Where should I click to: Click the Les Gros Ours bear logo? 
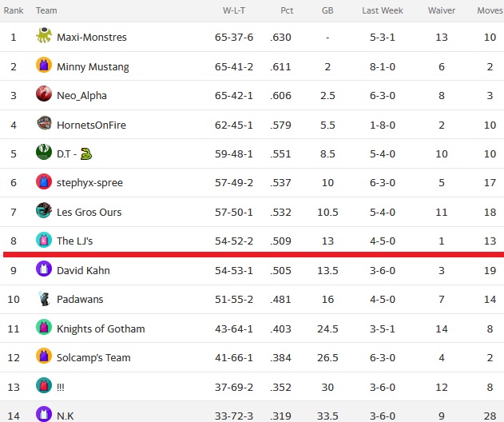tap(44, 210)
